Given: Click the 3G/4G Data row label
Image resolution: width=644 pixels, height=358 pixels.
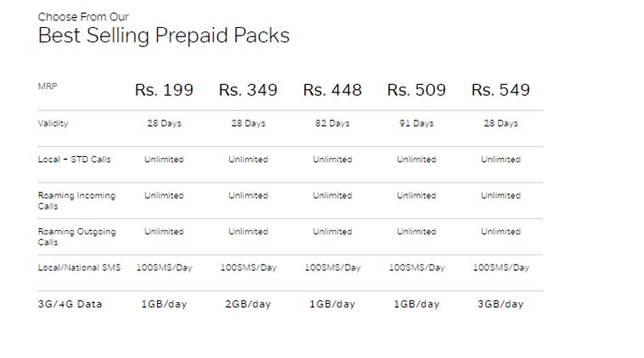Looking at the screenshot, I should tap(70, 304).
